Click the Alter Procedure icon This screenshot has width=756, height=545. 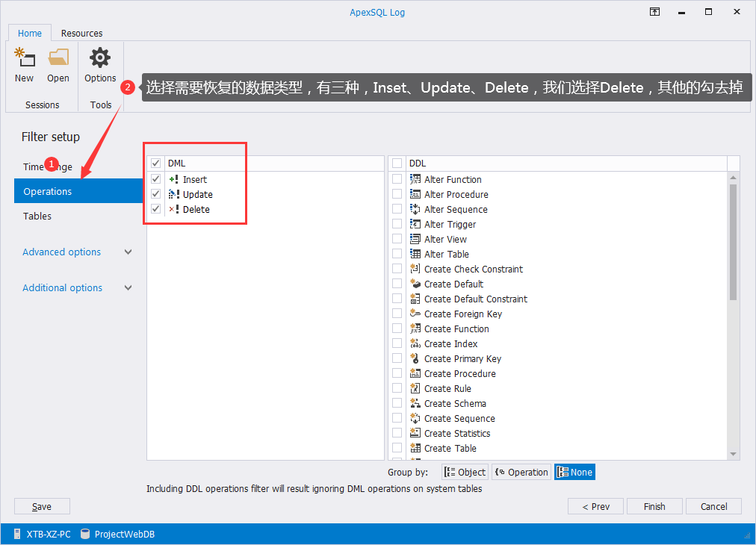tap(415, 194)
